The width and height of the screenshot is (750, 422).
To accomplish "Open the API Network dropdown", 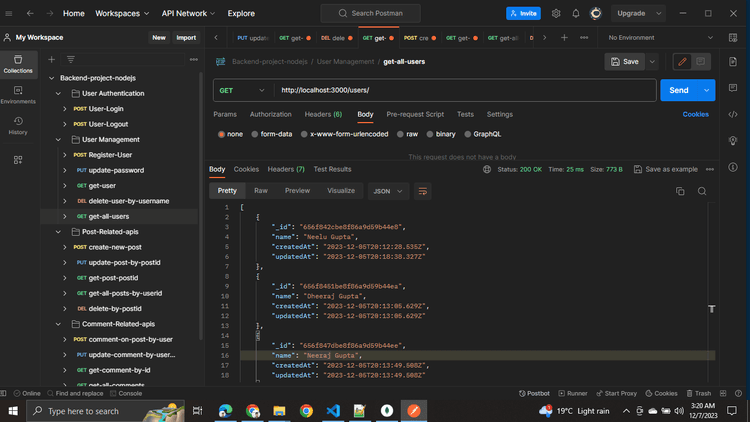I will [188, 13].
